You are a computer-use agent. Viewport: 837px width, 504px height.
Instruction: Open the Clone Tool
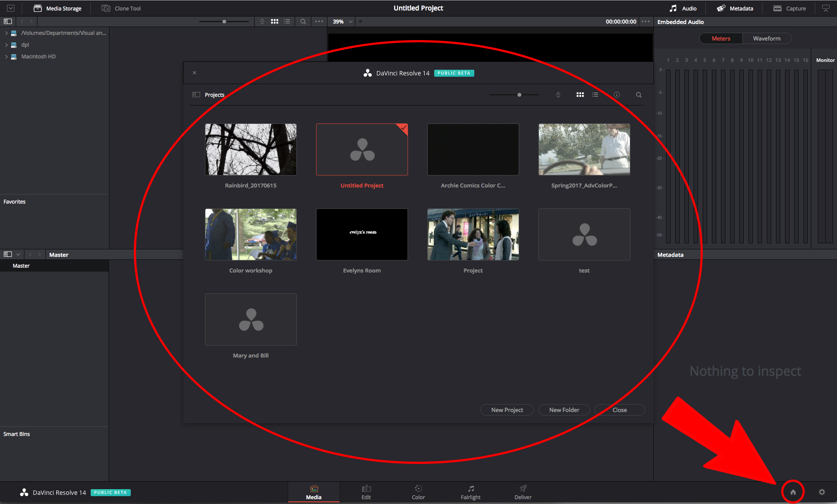(x=121, y=8)
